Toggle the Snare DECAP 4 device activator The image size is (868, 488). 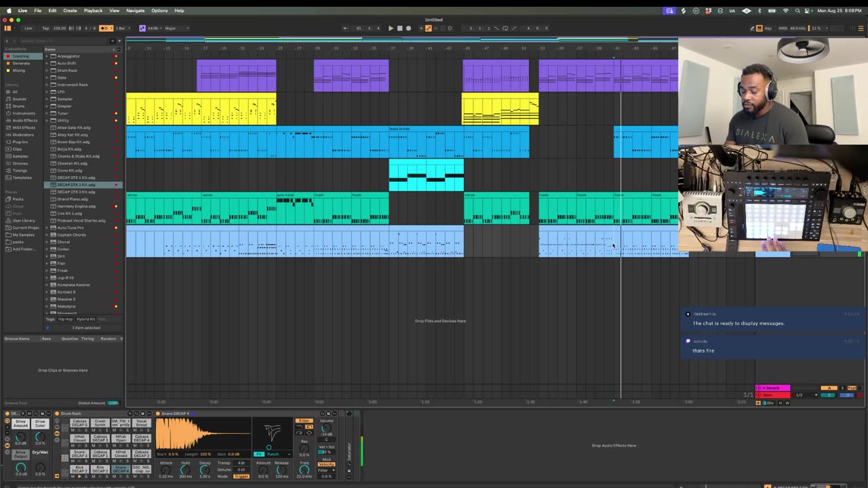[158, 413]
